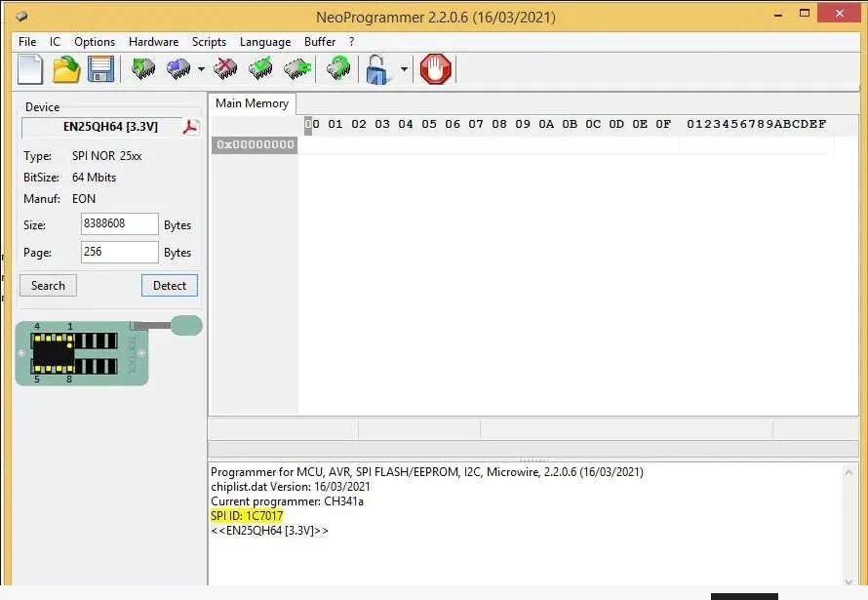Click the Page field showing 256

point(120,252)
